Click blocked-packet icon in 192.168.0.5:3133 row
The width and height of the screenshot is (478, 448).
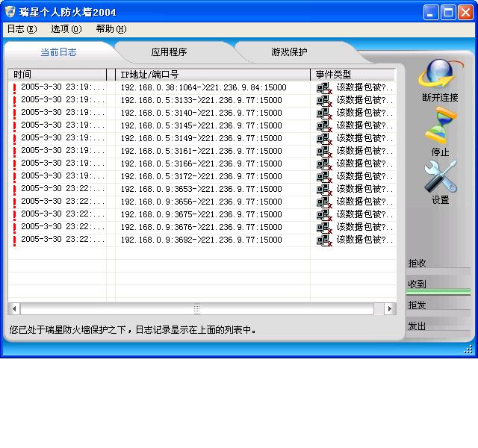coord(324,101)
